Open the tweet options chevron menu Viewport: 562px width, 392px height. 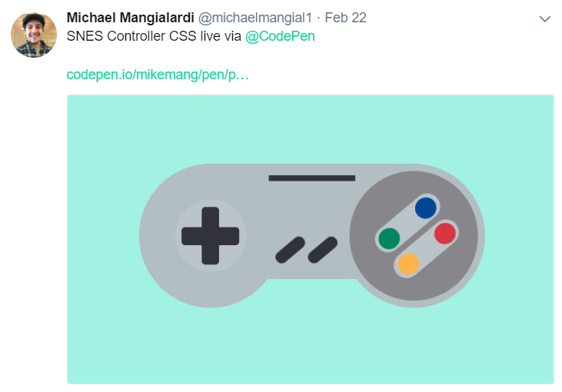(x=545, y=18)
